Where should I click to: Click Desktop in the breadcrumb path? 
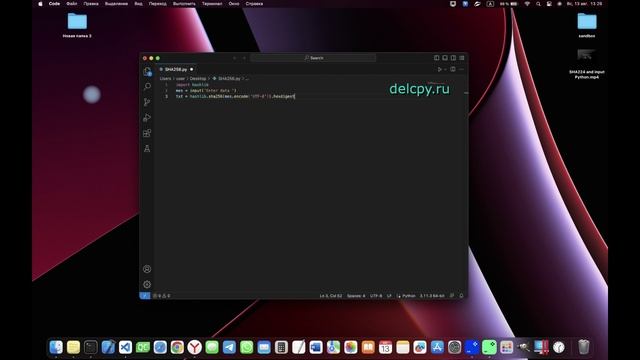coord(198,78)
